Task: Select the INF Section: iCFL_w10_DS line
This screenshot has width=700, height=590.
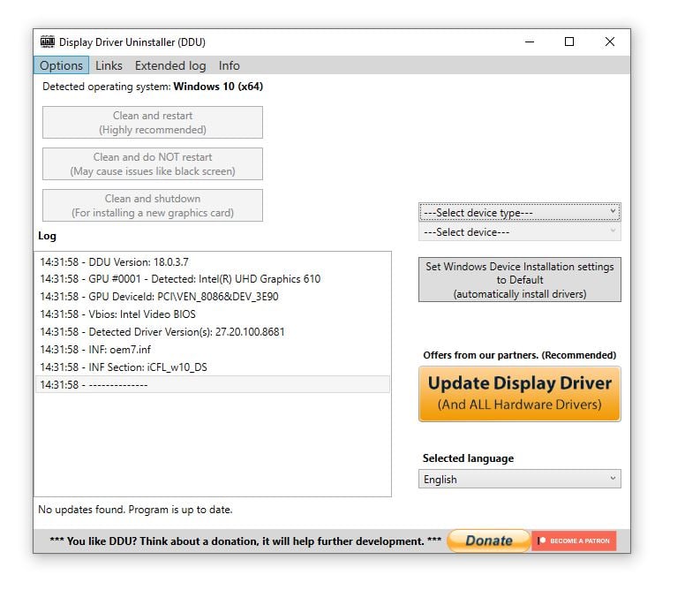Action: (x=213, y=367)
